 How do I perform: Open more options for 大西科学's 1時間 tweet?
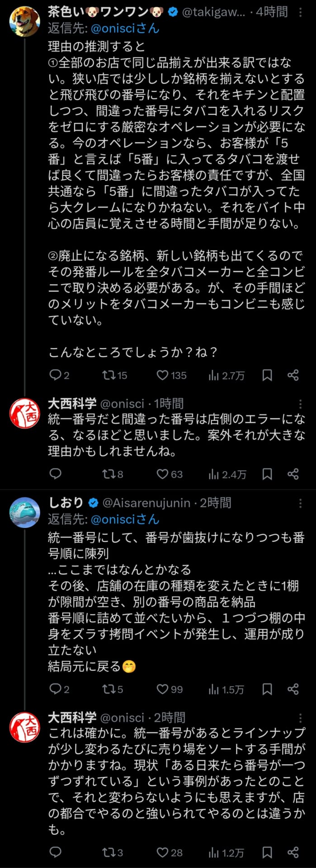301,404
